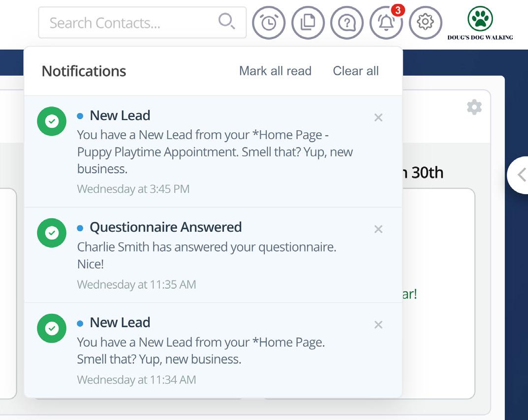Open the dashboard widget gear icon
Screen dimensions: 528x420
(x=474, y=107)
